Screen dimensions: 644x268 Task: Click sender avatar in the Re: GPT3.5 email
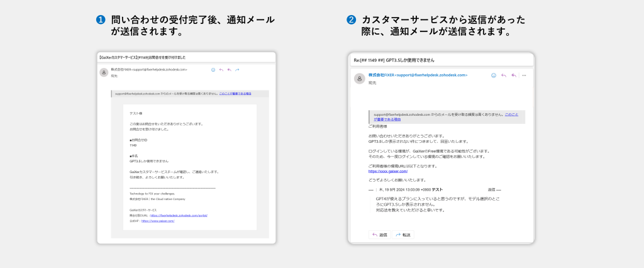[x=359, y=78]
